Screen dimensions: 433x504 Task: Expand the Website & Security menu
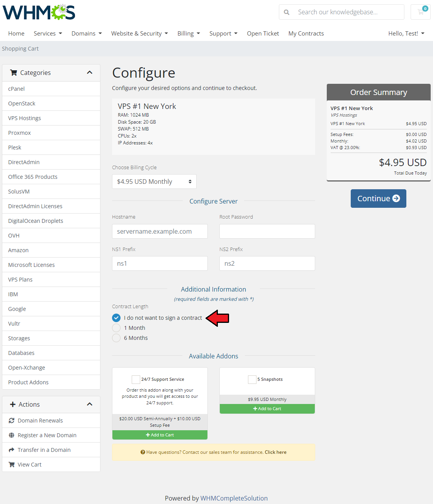[139, 34]
